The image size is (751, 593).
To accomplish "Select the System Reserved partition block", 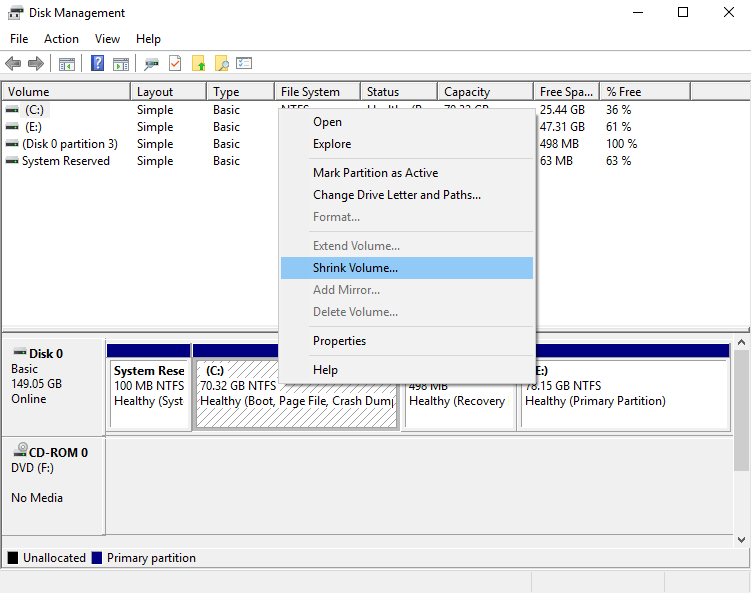I will point(149,394).
